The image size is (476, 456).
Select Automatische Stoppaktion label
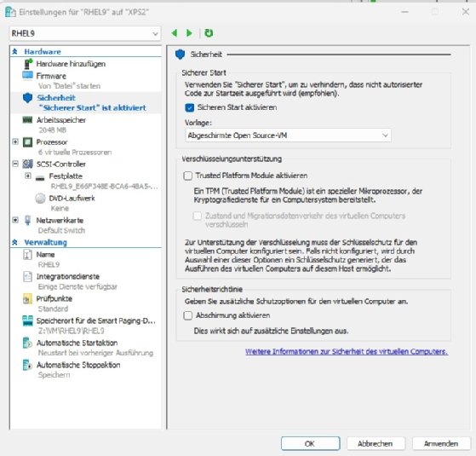coord(78,365)
